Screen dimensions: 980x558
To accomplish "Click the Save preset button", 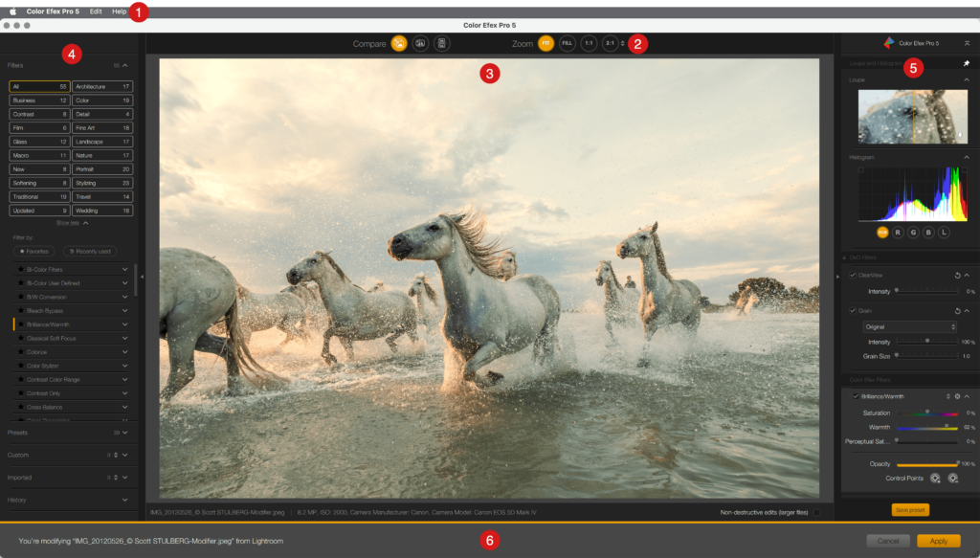I will [909, 510].
